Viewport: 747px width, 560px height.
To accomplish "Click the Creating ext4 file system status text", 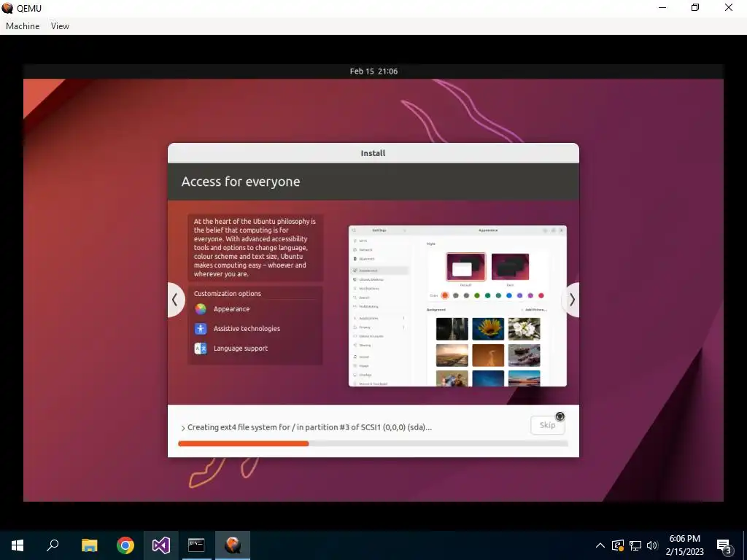I will [x=309, y=427].
